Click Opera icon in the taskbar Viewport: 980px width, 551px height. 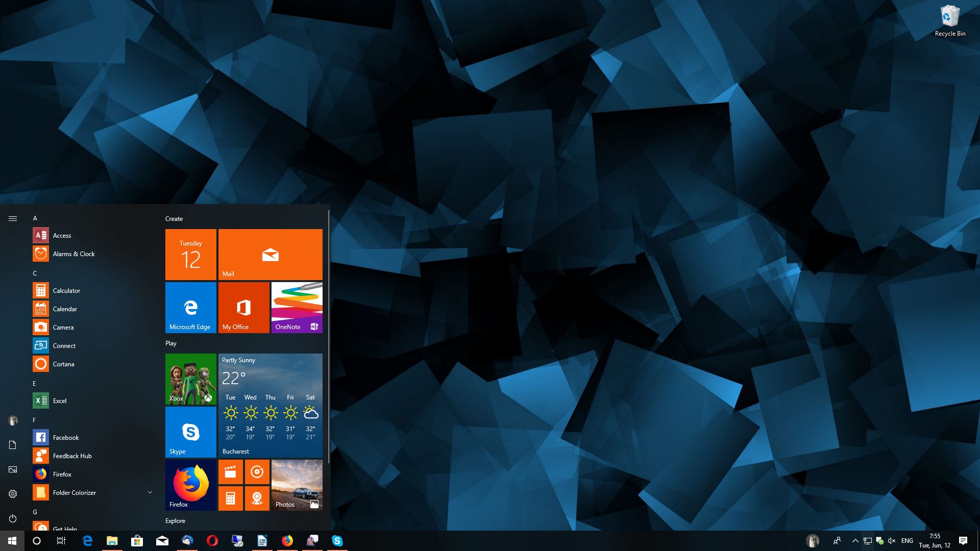tap(212, 541)
